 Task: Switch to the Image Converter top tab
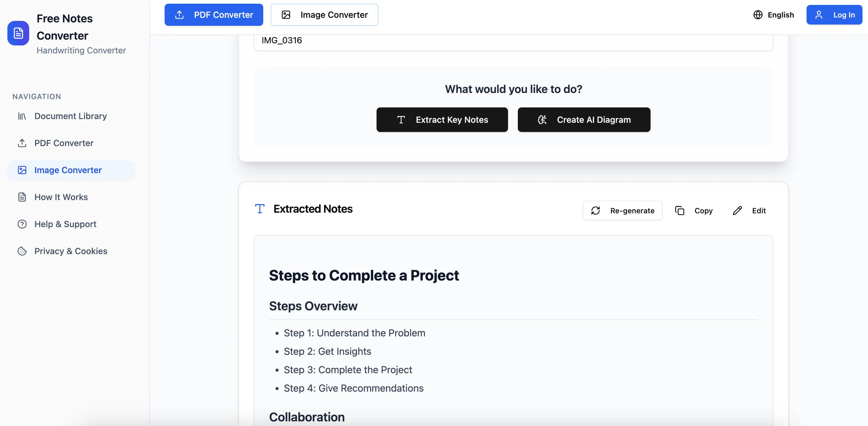pyautogui.click(x=324, y=15)
